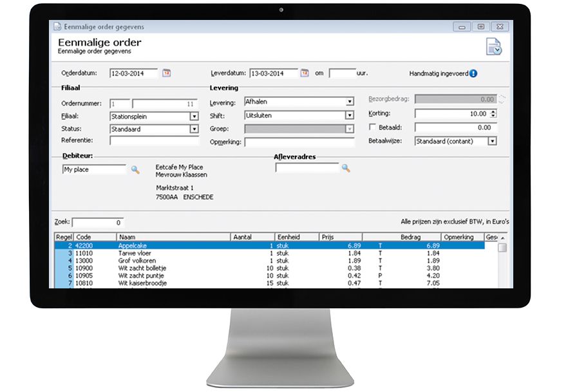Click the Regel column header
Screen dimensions: 568x392
64,237
